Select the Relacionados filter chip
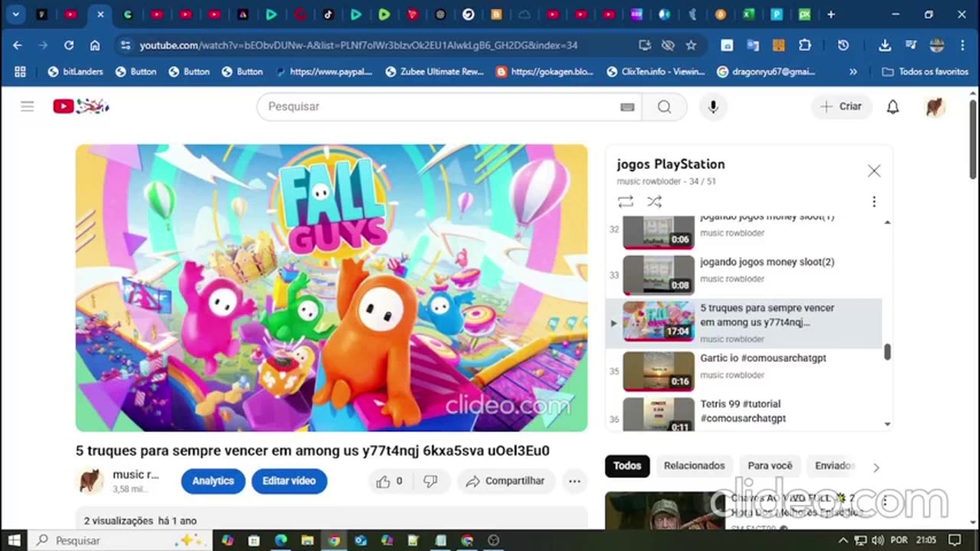 click(x=694, y=466)
